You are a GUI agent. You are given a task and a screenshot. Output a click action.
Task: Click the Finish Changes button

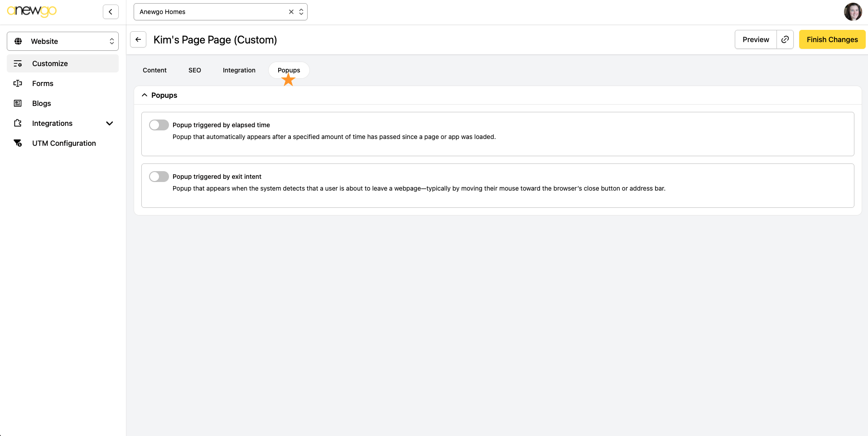(x=832, y=39)
